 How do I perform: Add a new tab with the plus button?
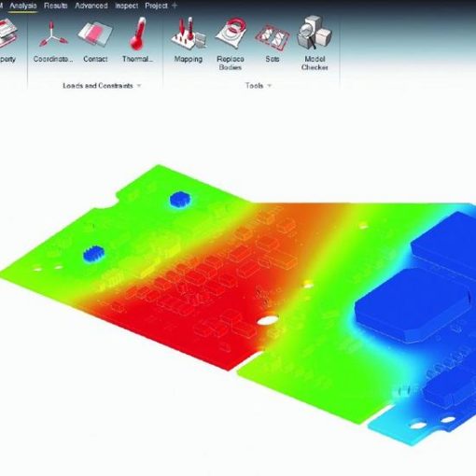coord(175,6)
